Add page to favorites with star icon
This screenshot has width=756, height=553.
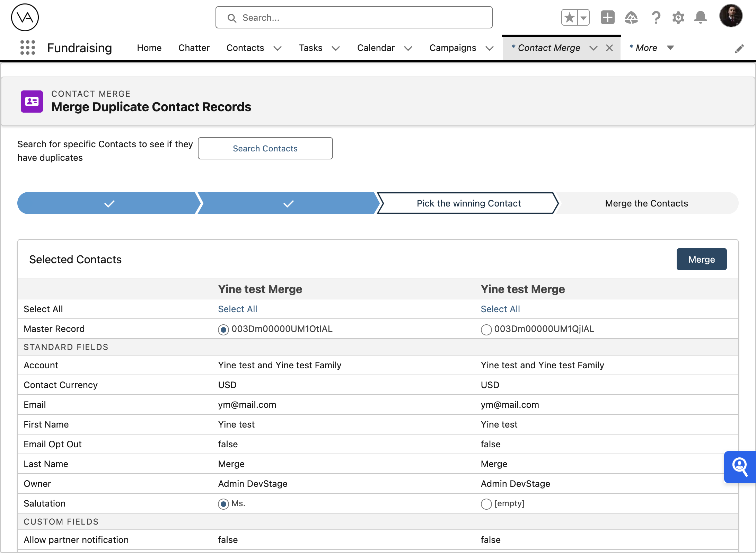tap(570, 17)
